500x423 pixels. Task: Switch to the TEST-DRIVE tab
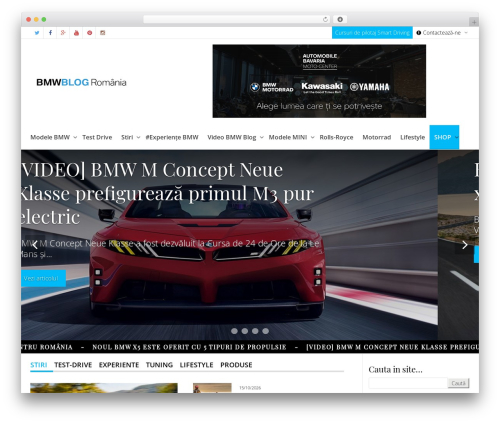point(73,365)
